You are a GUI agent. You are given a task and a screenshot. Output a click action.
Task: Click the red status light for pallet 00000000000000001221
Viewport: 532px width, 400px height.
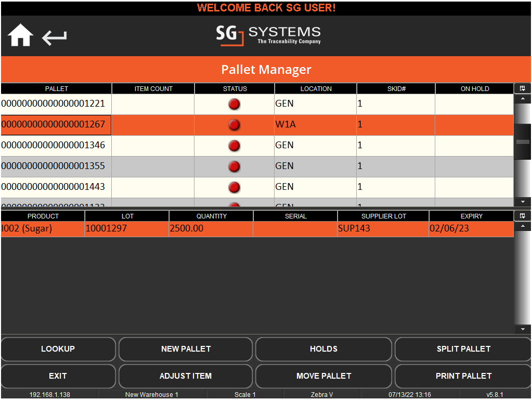tap(234, 104)
